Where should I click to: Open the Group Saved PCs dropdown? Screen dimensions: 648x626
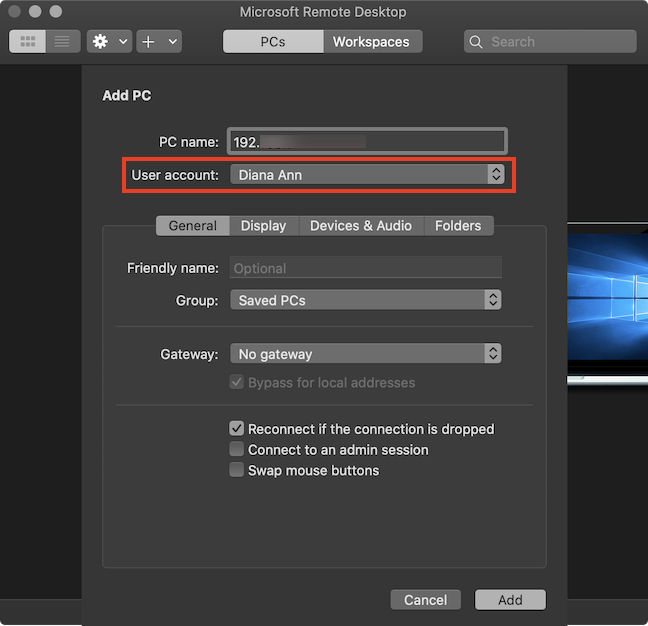click(x=366, y=300)
